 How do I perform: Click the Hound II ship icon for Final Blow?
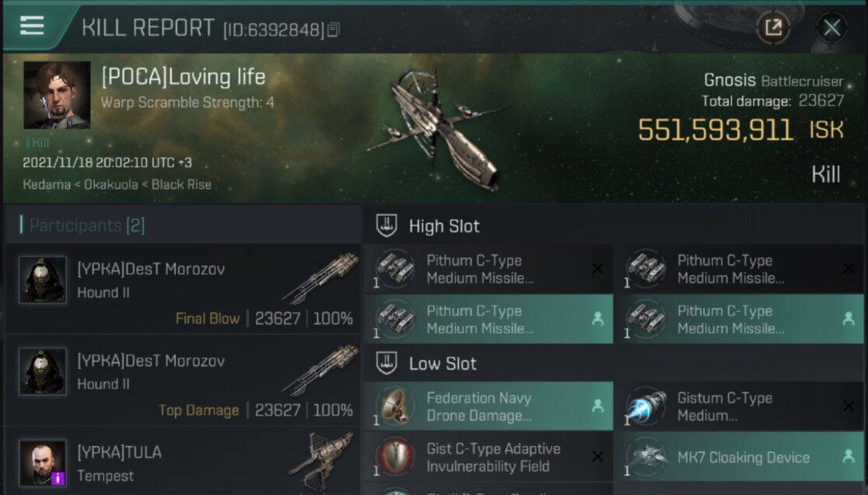click(x=321, y=279)
